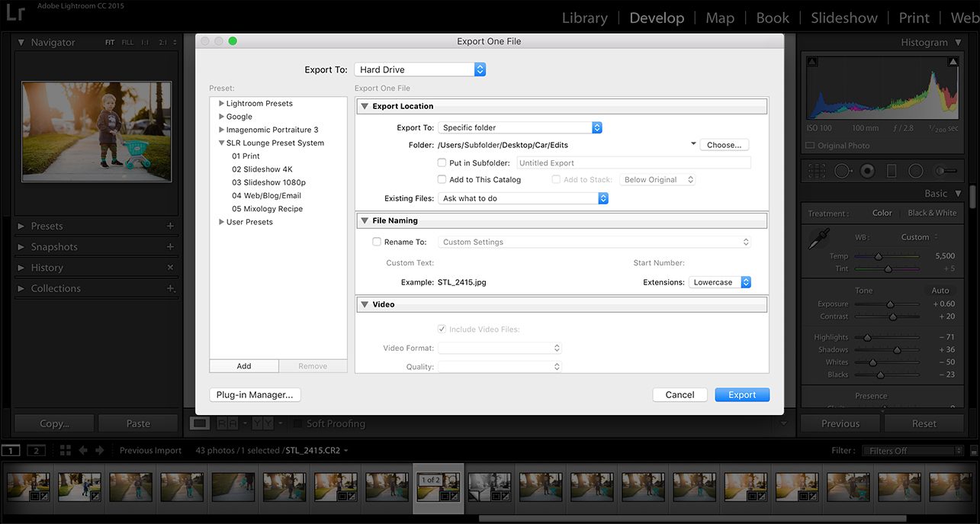
Task: Open the Slideshow module
Action: point(843,17)
